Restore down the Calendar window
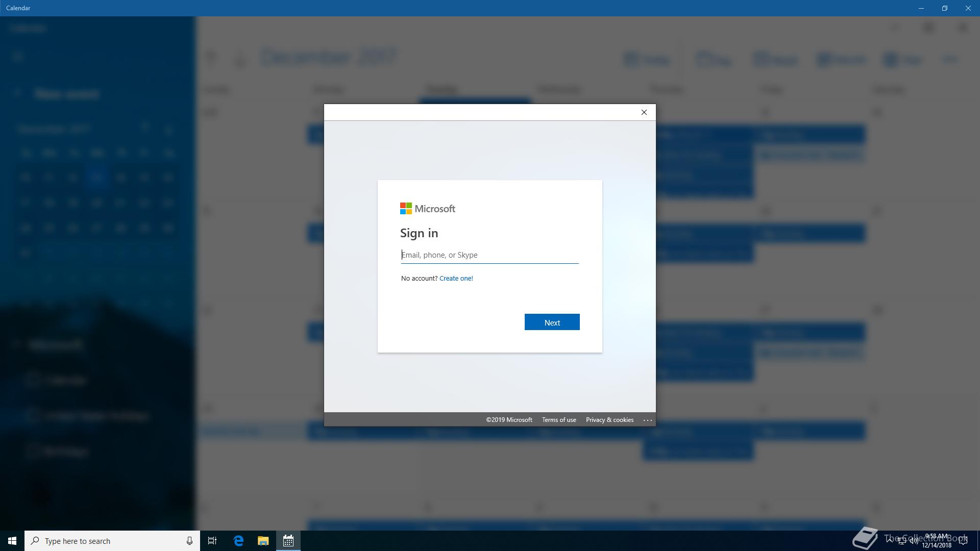This screenshot has width=980, height=551. click(x=945, y=8)
